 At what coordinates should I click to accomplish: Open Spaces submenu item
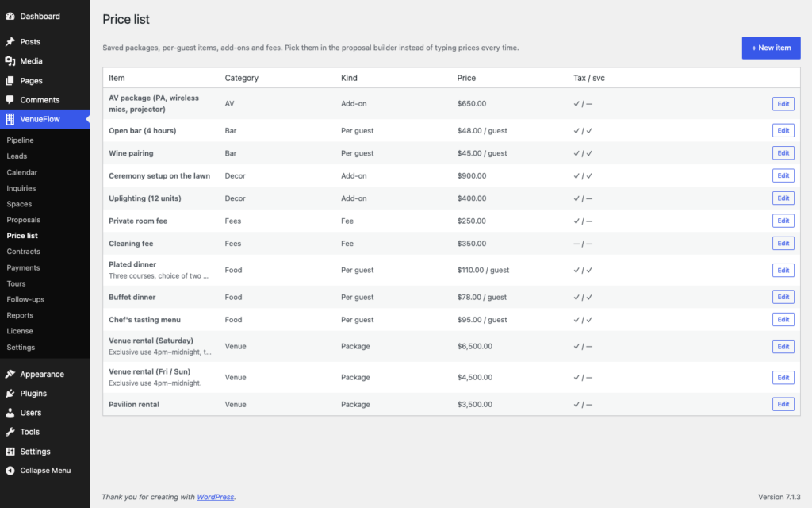pos(19,204)
